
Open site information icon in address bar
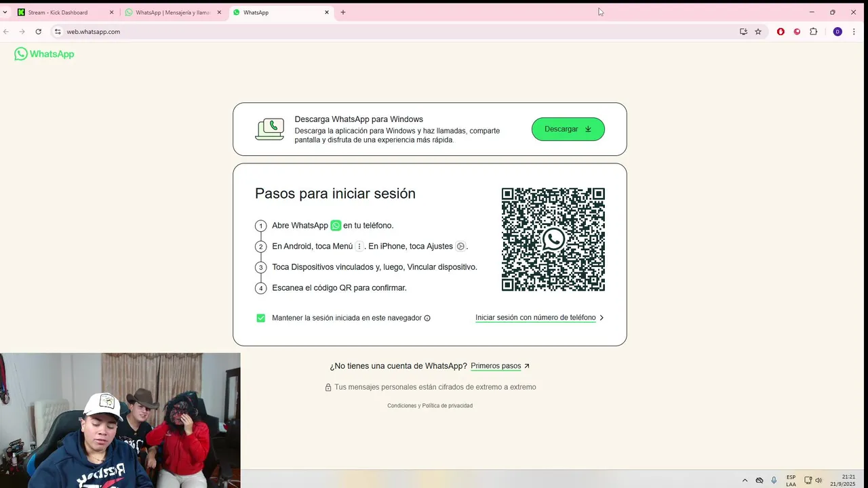[x=58, y=32]
